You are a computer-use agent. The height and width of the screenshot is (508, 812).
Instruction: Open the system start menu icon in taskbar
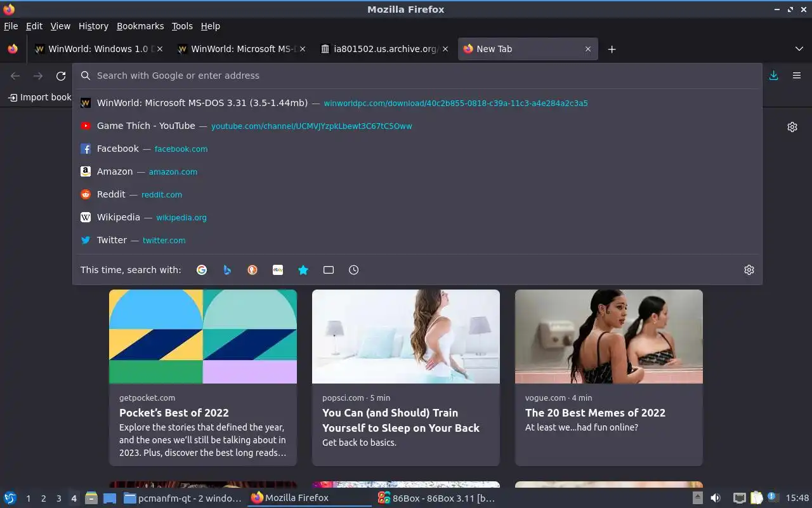point(10,498)
